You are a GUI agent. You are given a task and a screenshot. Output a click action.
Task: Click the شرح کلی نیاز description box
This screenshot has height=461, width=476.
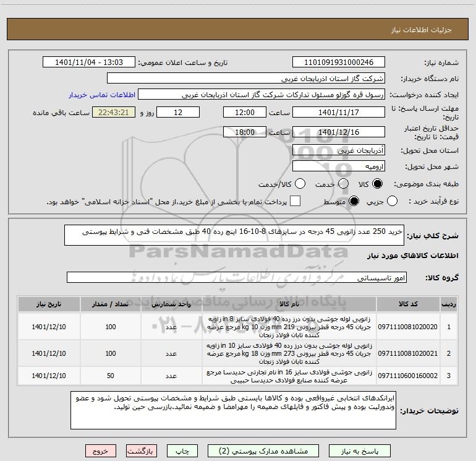coord(234,235)
